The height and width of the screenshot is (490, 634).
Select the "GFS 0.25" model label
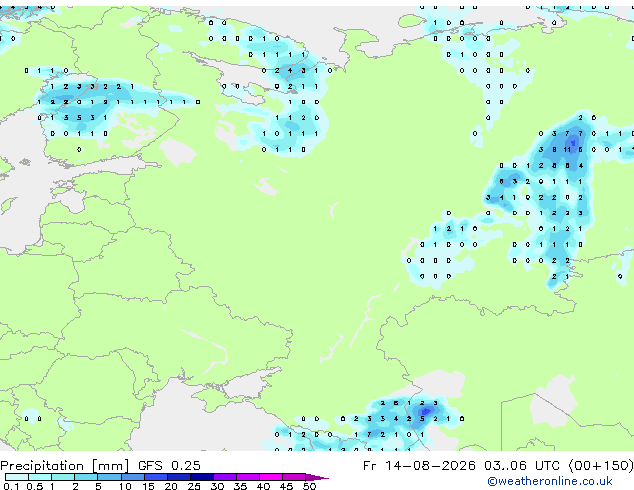(169, 465)
